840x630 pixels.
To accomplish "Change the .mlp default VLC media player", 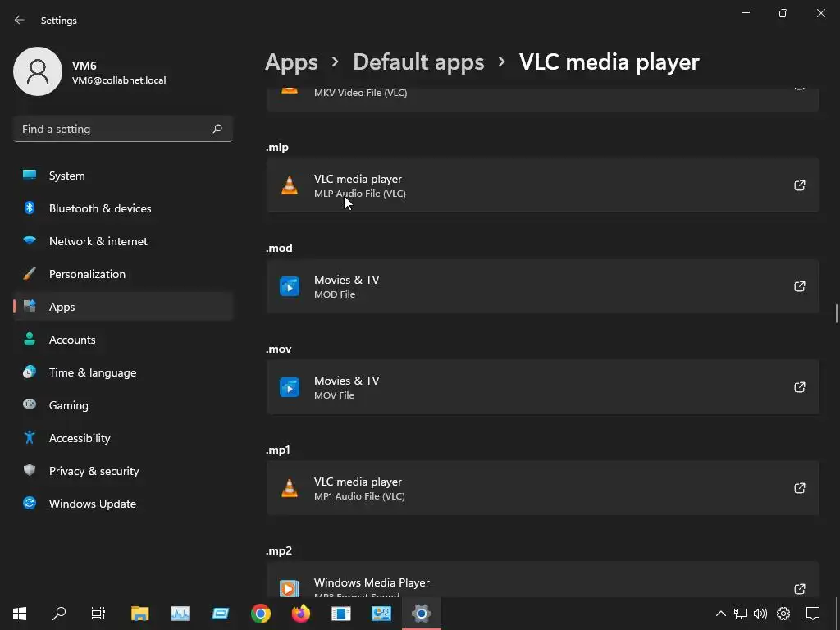I will (x=543, y=185).
